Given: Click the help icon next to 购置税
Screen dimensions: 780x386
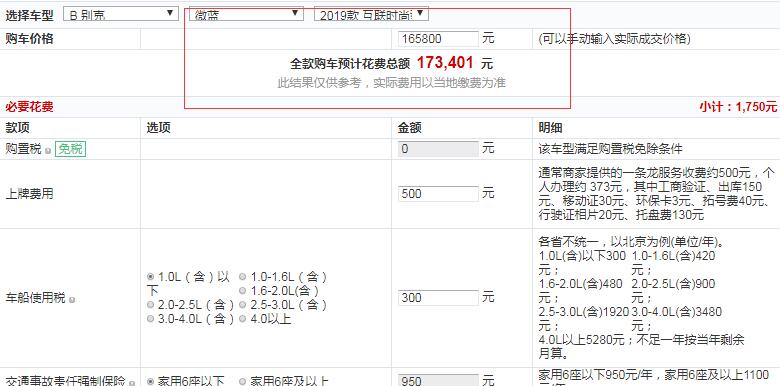Looking at the screenshot, I should click(48, 151).
